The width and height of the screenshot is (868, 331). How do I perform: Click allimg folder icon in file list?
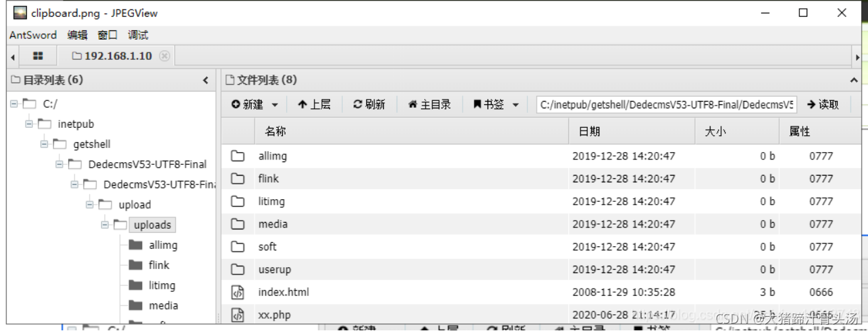[x=238, y=156]
